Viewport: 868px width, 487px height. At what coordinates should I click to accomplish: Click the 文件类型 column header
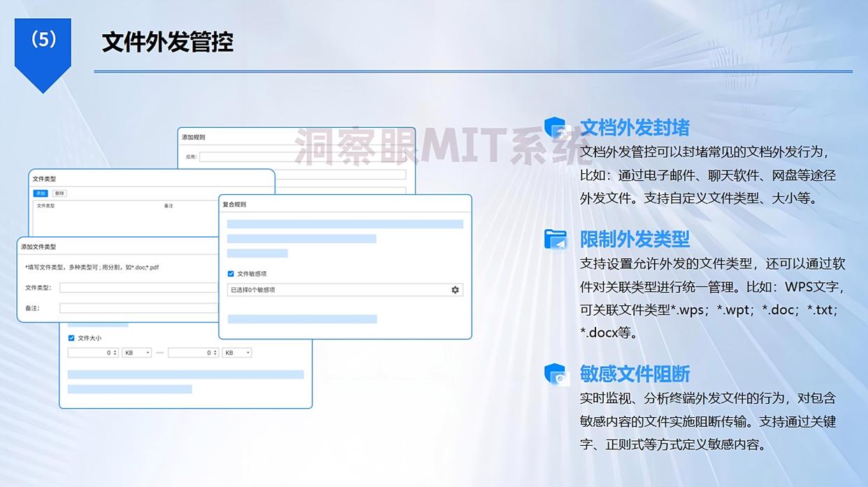coord(45,206)
